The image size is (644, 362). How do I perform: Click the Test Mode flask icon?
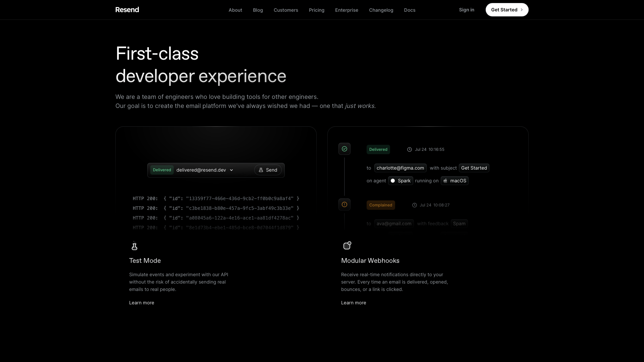[134, 246]
